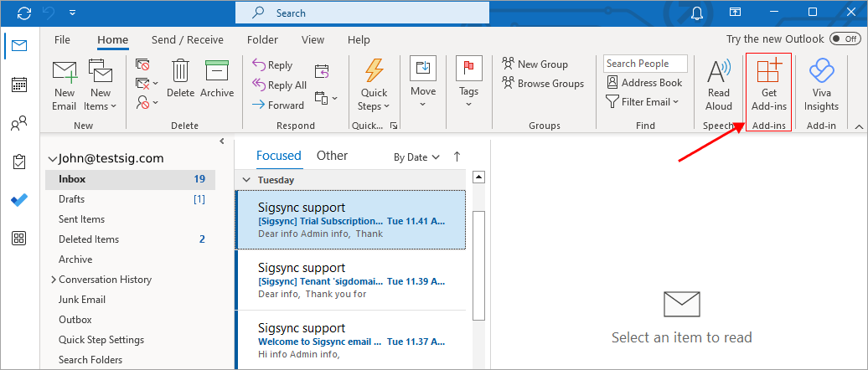The image size is (868, 370).
Task: Switch to the Other inbox tab
Action: pos(332,156)
